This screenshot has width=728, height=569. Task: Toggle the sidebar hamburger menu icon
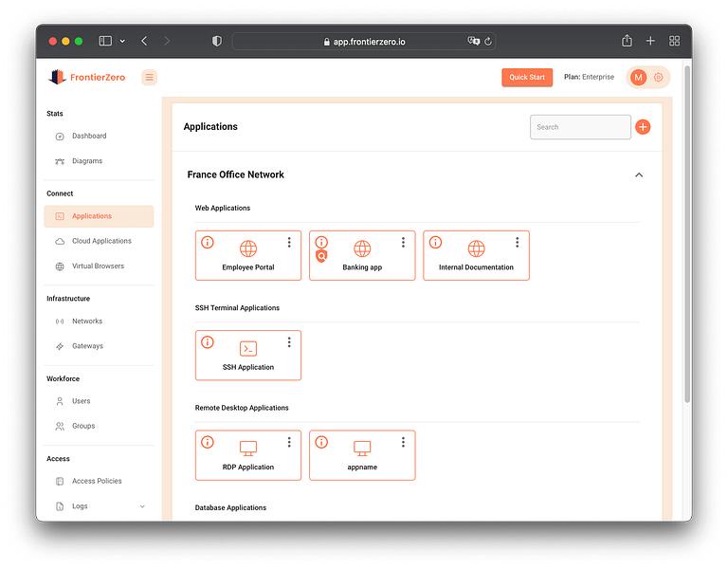[149, 77]
